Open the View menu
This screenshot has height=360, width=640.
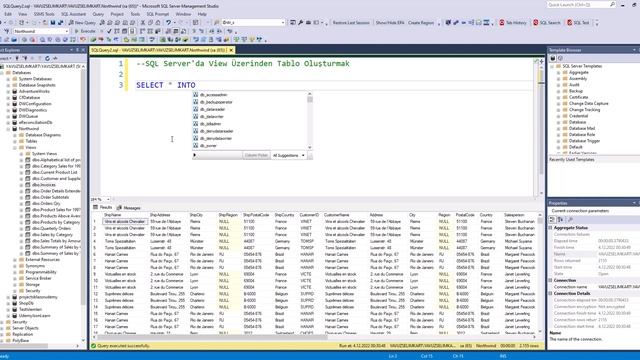tap(22, 14)
